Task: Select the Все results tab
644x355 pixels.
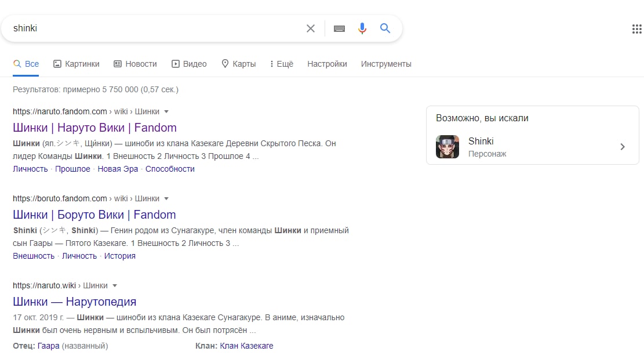Action: pyautogui.click(x=26, y=64)
